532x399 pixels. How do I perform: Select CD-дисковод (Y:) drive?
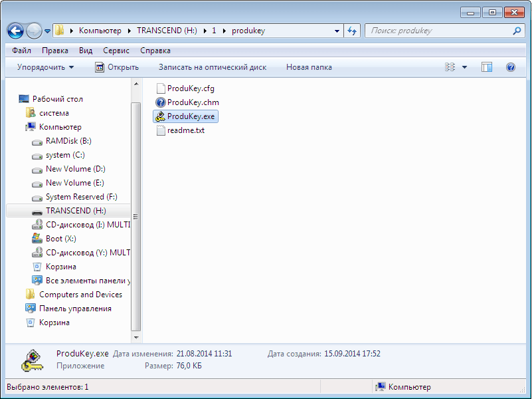81,253
